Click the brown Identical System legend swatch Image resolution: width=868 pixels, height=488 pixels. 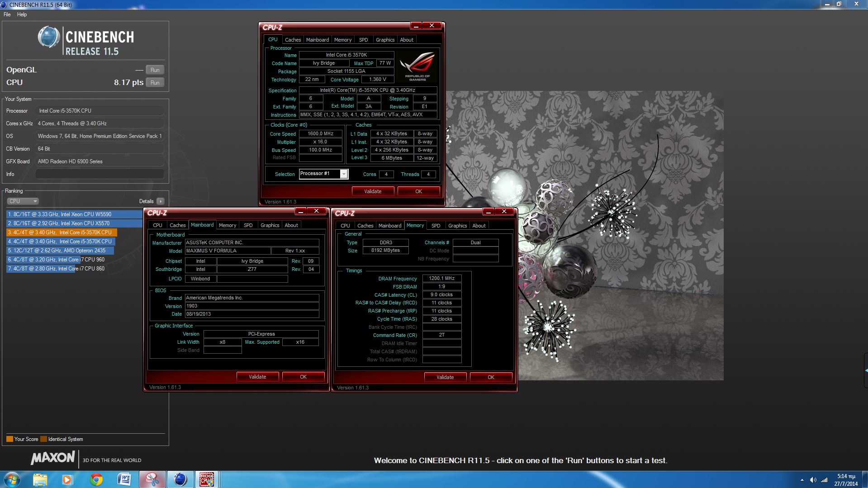point(43,439)
